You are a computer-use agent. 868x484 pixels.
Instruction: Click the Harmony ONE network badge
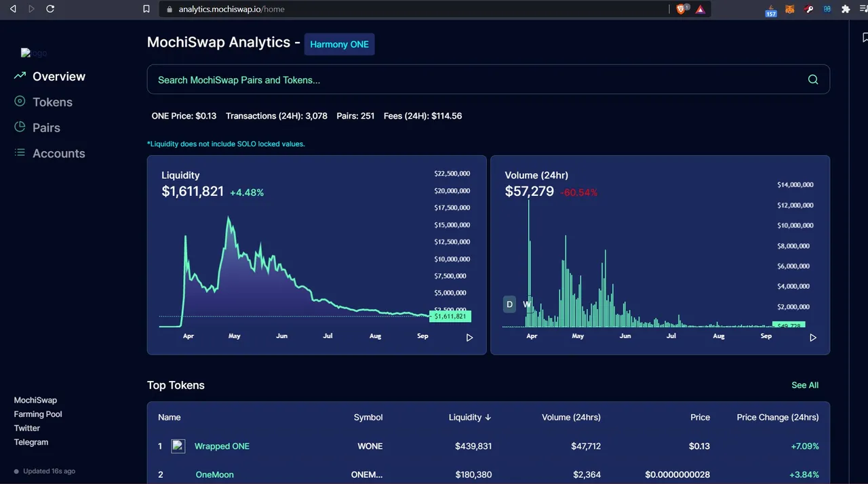(339, 44)
